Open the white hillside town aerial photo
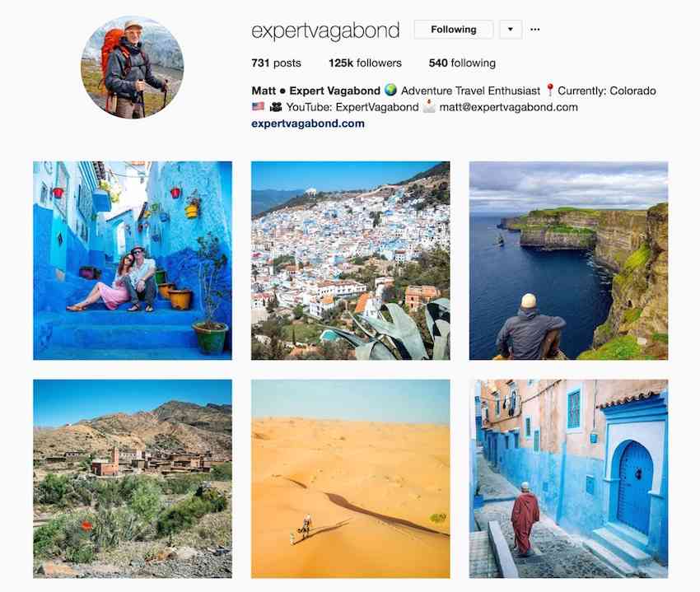Screen dimensions: 700x592 click(351, 260)
